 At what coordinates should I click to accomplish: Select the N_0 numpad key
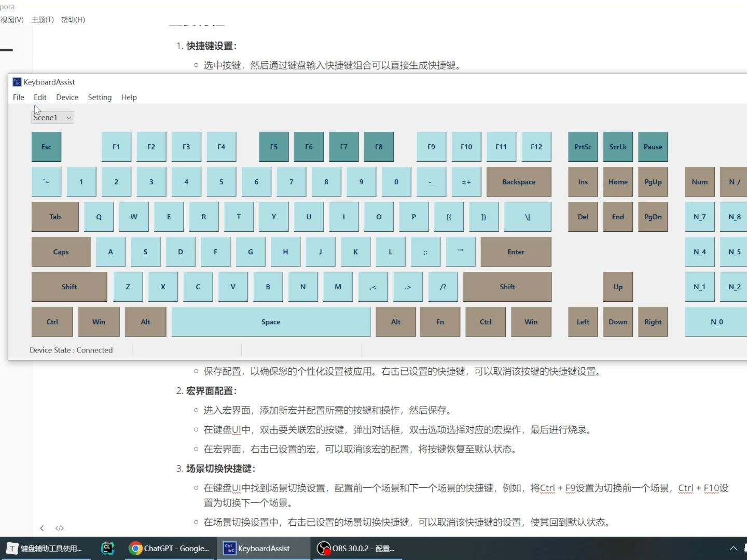[x=716, y=322]
